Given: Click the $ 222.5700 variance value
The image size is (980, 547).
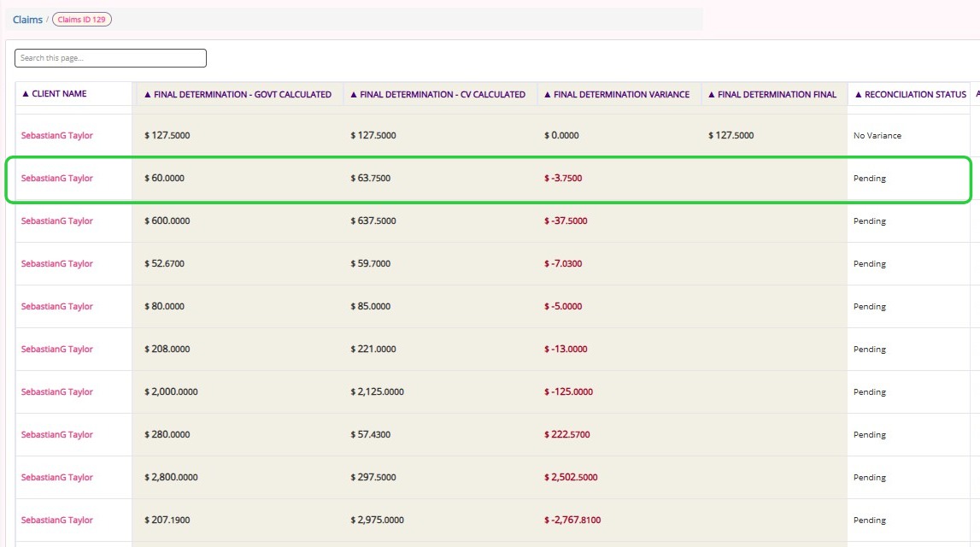Looking at the screenshot, I should [566, 434].
